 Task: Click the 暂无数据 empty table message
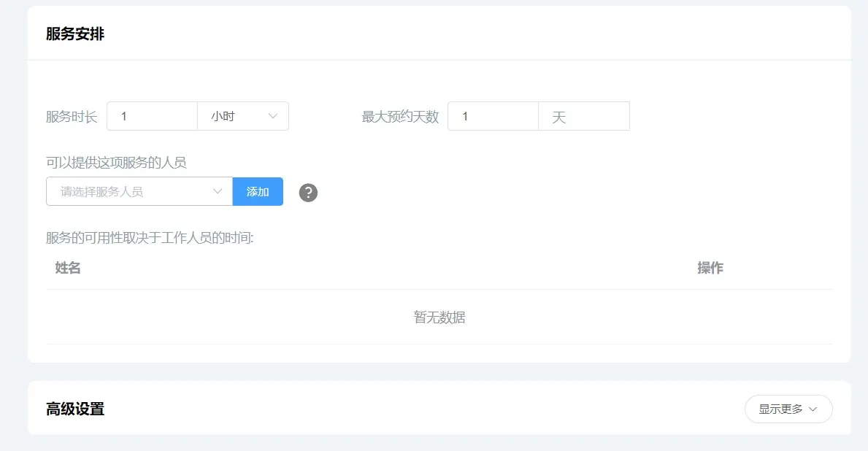click(x=439, y=317)
